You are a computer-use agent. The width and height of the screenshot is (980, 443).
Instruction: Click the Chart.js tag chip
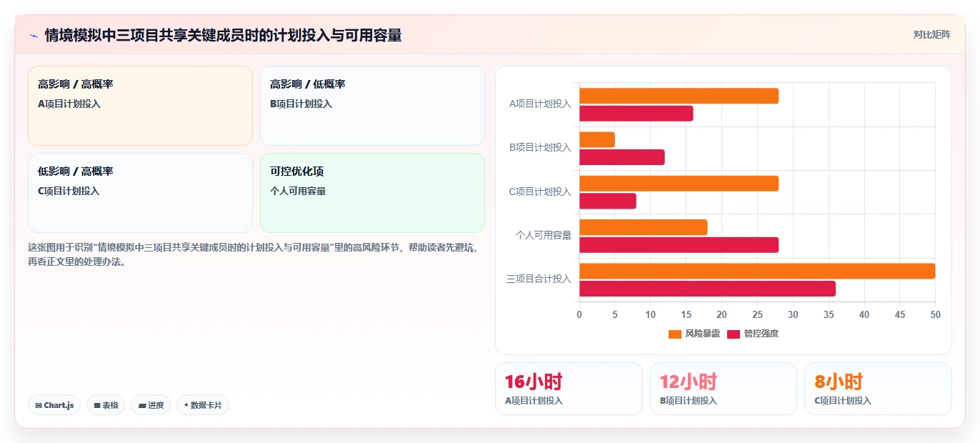click(54, 405)
